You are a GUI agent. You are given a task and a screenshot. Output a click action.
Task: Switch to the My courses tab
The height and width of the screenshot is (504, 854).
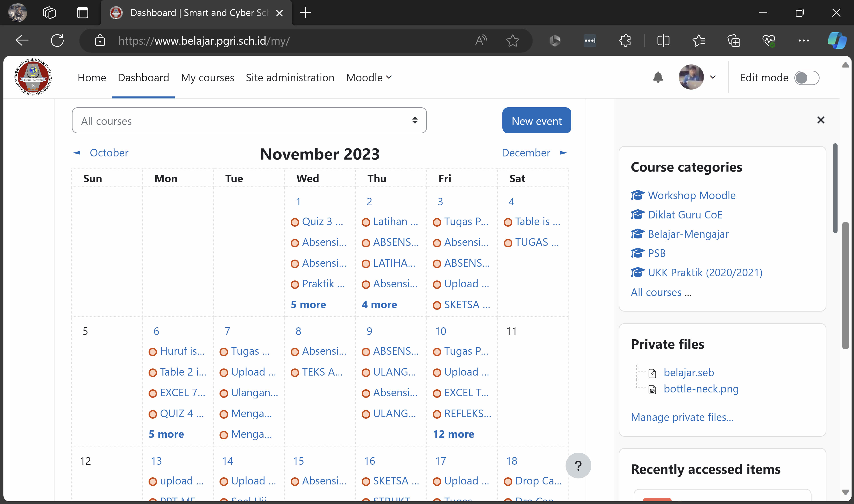coord(207,77)
